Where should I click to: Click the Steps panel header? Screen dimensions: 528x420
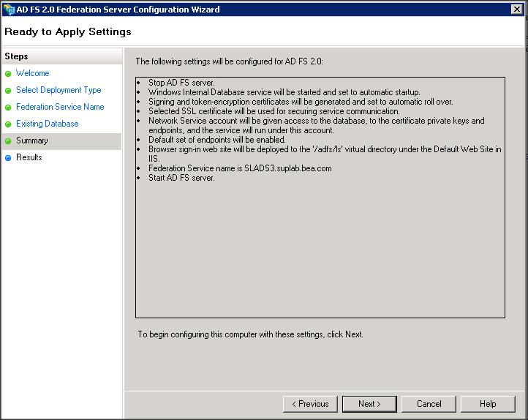(x=61, y=56)
